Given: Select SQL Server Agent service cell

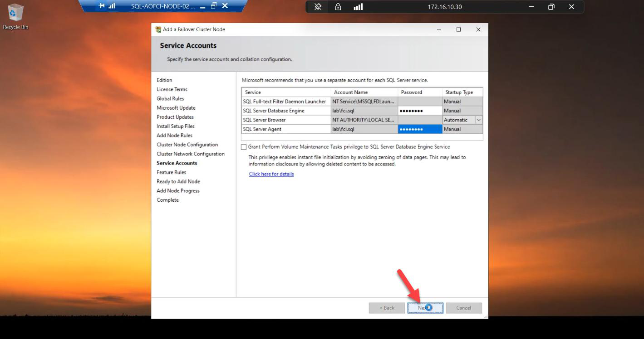Looking at the screenshot, I should tap(286, 129).
